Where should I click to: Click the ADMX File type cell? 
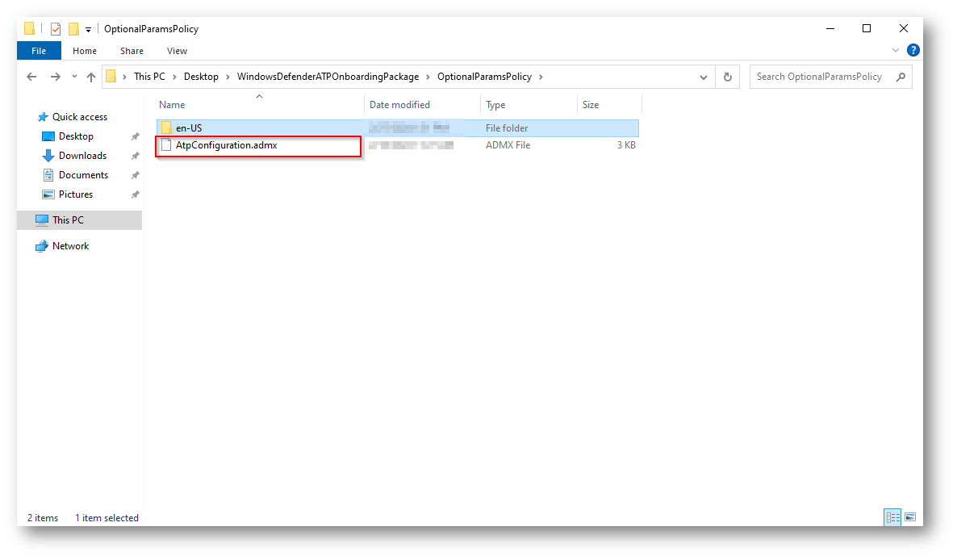point(508,145)
